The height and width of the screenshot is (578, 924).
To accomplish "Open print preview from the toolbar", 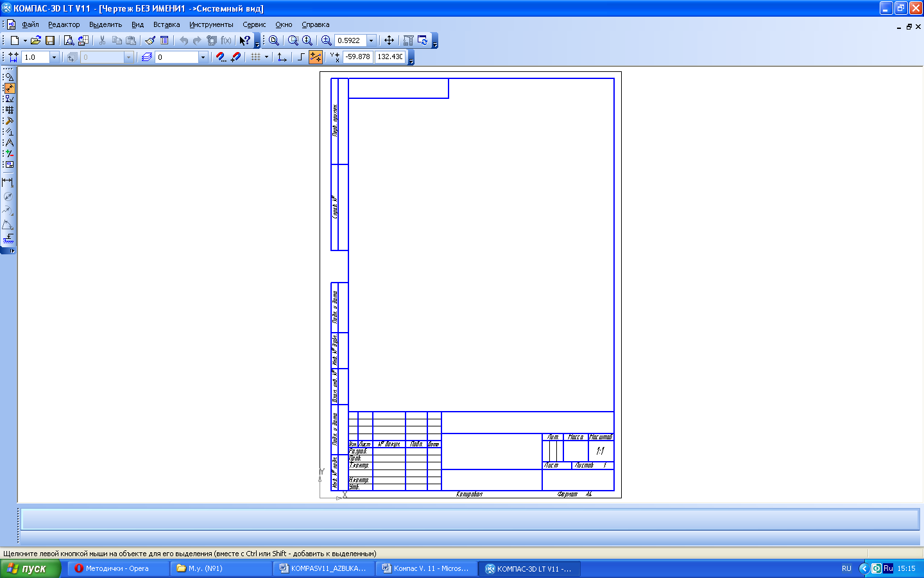I will [69, 40].
